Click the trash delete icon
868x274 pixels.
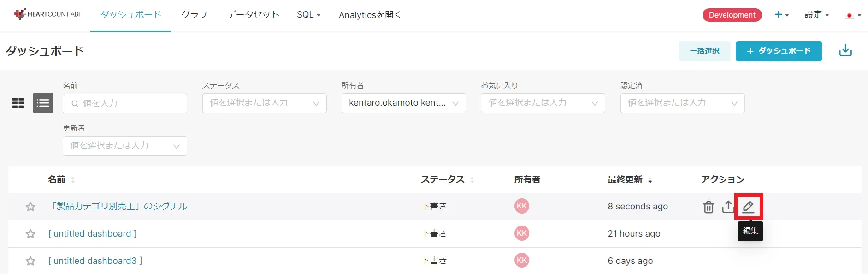[x=709, y=207]
